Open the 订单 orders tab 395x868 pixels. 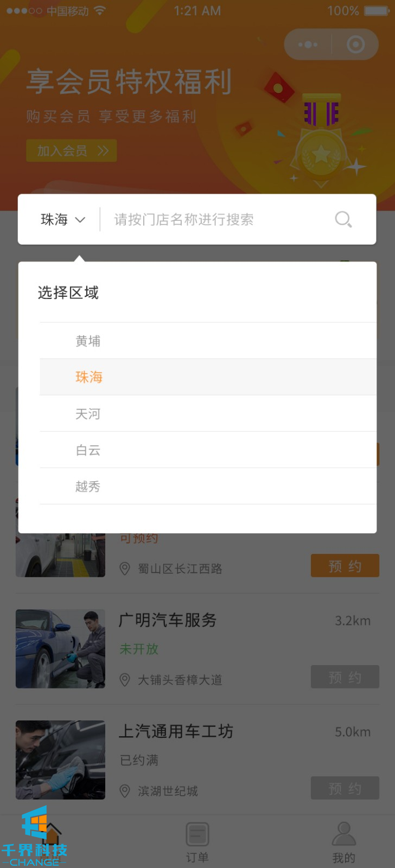pos(197,841)
